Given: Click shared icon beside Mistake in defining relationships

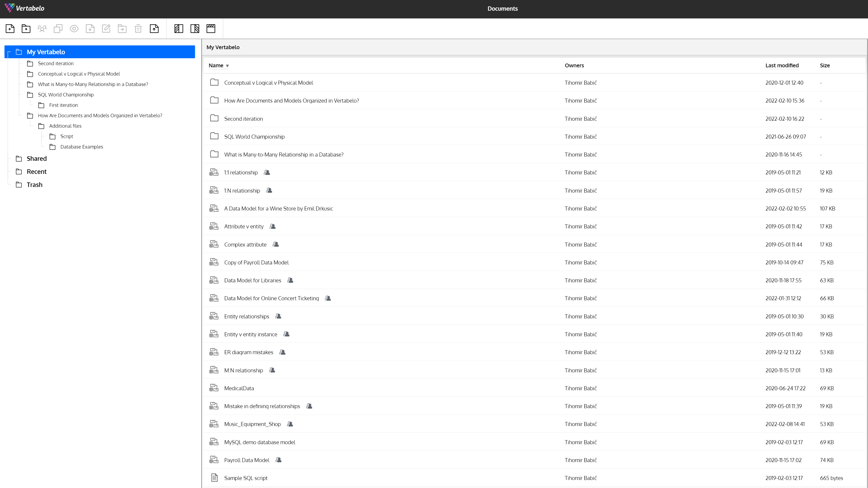Looking at the screenshot, I should coord(309,406).
